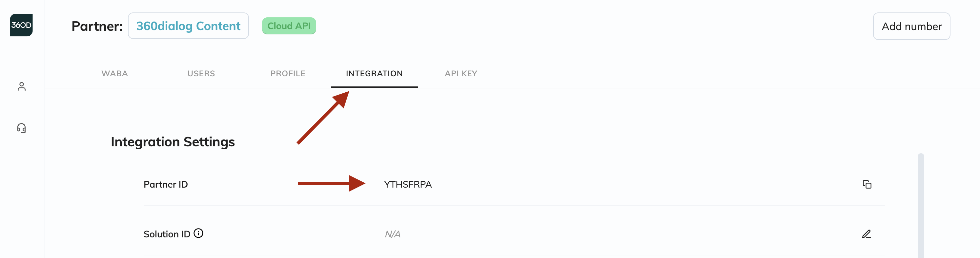Open the user account sidebar icon
The width and height of the screenshot is (980, 258).
(22, 87)
